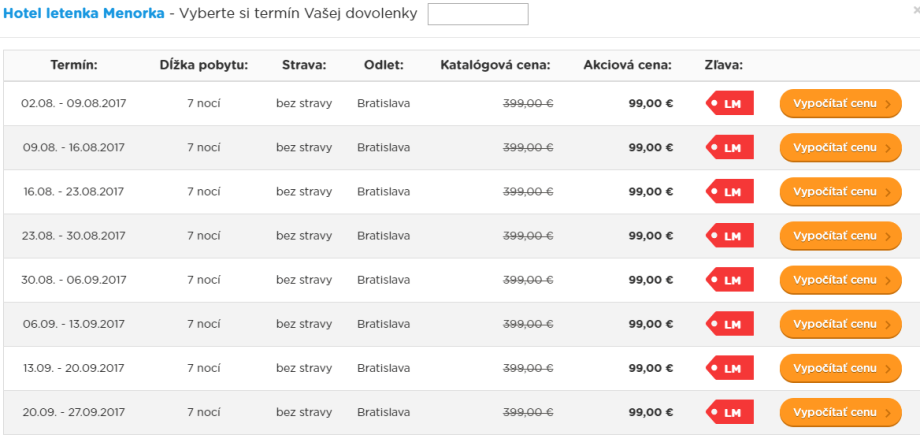
Task: Click the LM discount tag for 06.09. - 13.09.2017
Action: (730, 324)
